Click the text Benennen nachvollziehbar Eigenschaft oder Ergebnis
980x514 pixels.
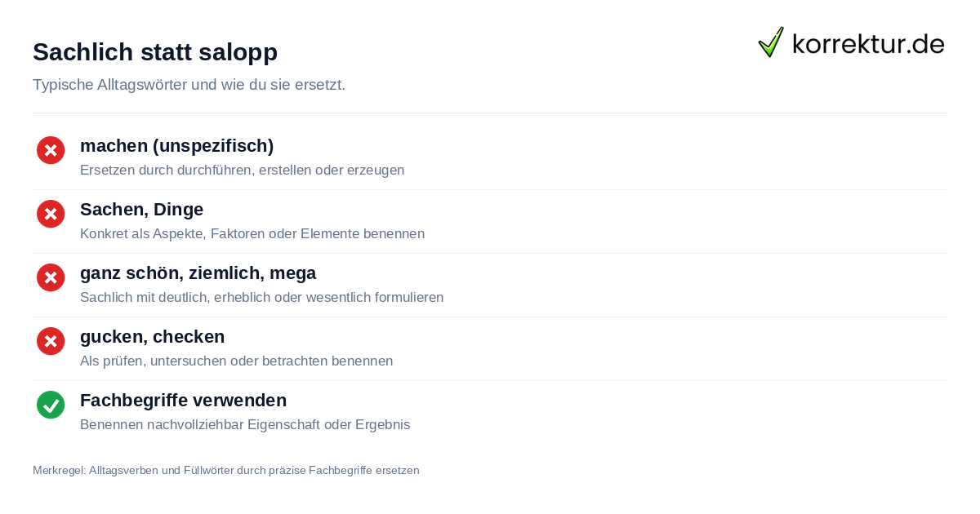coord(245,424)
